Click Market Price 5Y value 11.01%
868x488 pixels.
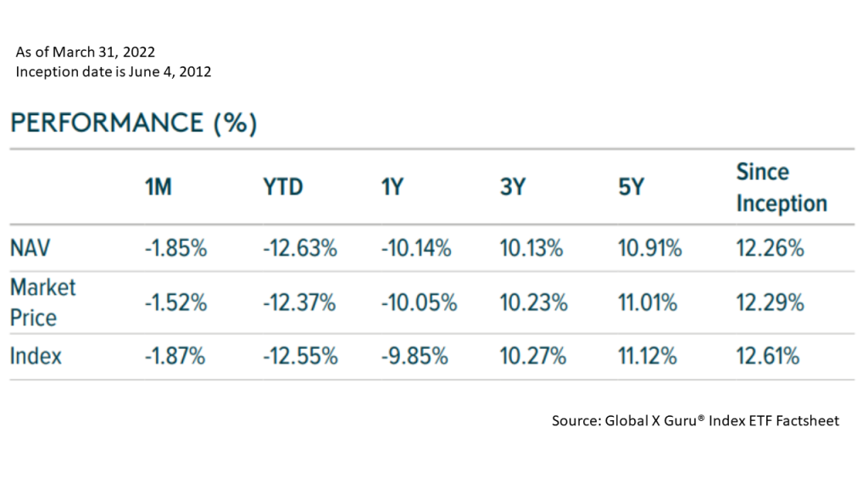648,302
